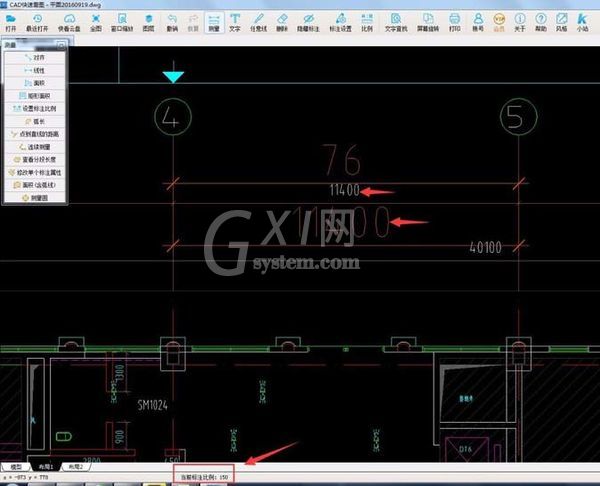This screenshot has width=600, height=486.
Task: Open 帮助 help
Action: (x=541, y=23)
